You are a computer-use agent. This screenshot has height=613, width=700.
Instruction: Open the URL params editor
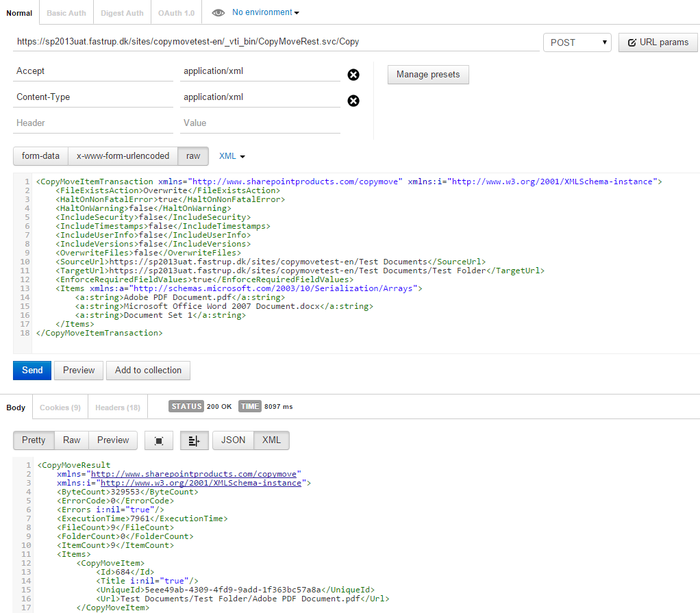click(658, 42)
